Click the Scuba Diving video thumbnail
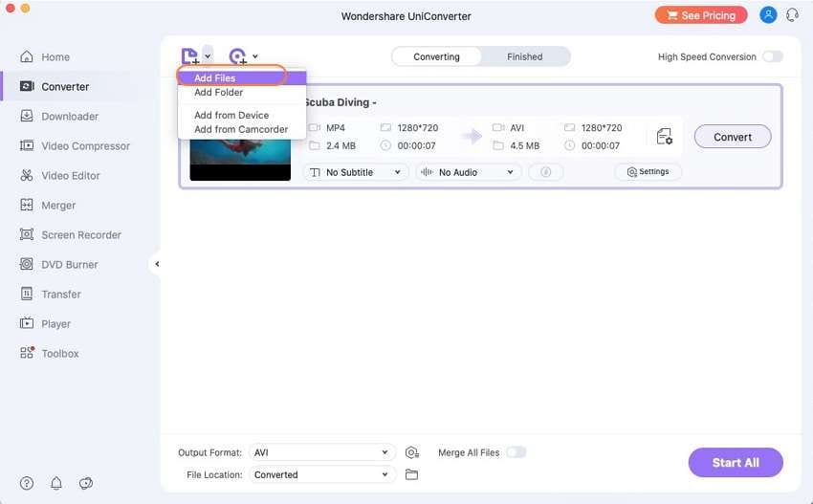Screen dimensions: 813x504 [x=240, y=159]
